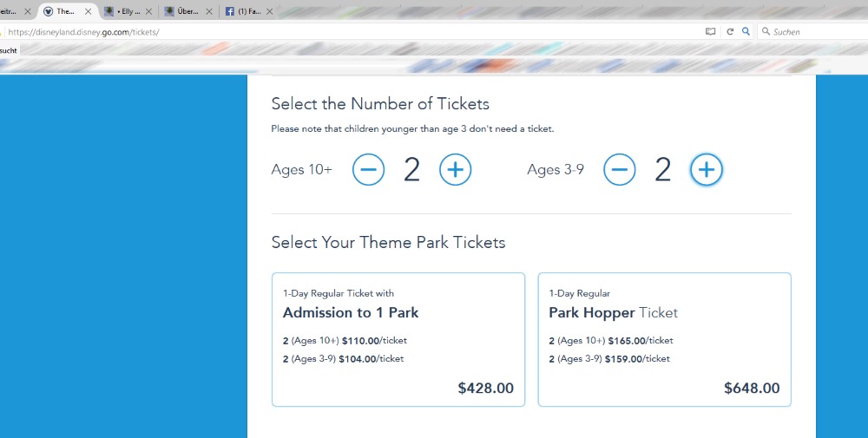Screen dimensions: 868x438
Task: Switch to the Über browser tab
Action: point(187,12)
